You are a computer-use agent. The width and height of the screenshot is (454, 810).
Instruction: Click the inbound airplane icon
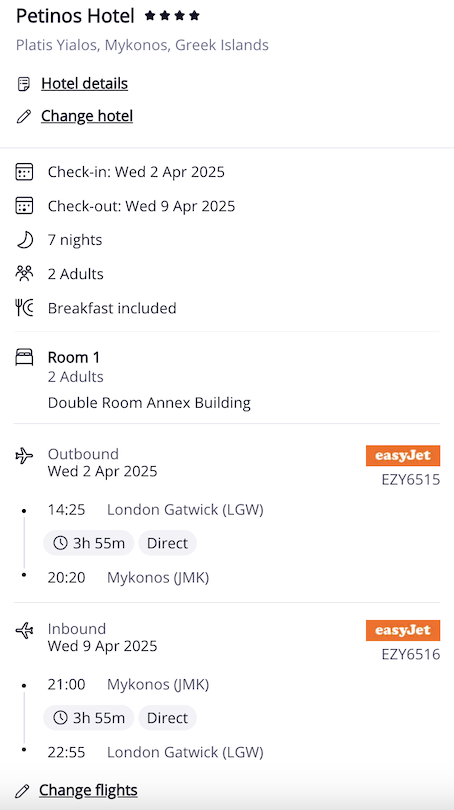coord(24,631)
